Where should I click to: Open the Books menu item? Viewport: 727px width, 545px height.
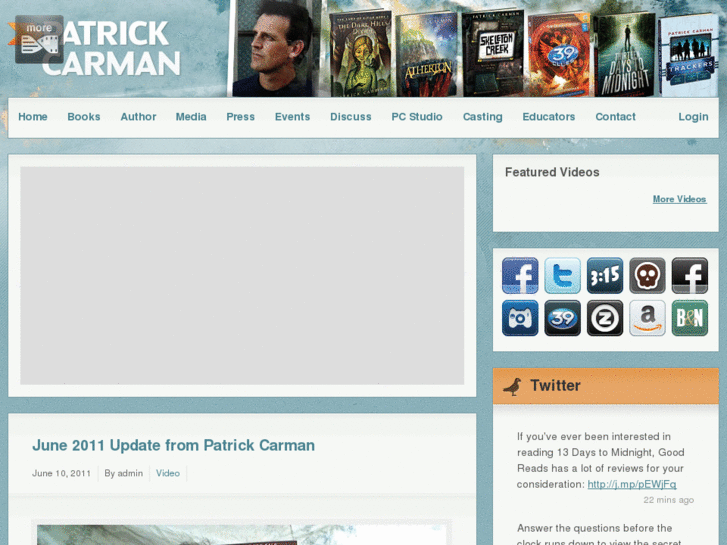pos(84,117)
